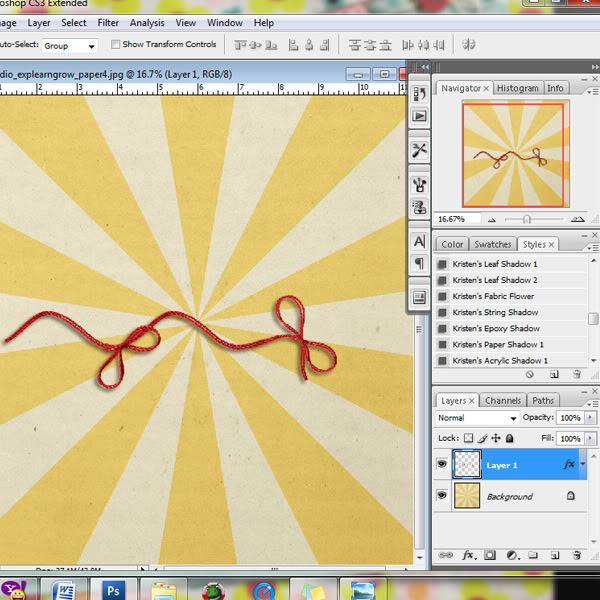Image resolution: width=600 pixels, height=600 pixels.
Task: Switch to the Channels tab
Action: coord(503,400)
